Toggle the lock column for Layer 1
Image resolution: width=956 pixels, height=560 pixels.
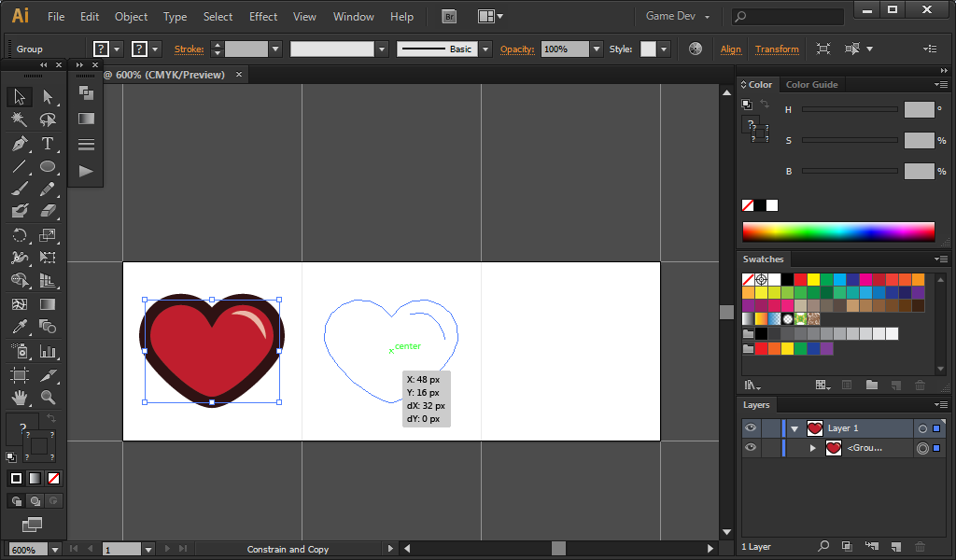pos(771,428)
